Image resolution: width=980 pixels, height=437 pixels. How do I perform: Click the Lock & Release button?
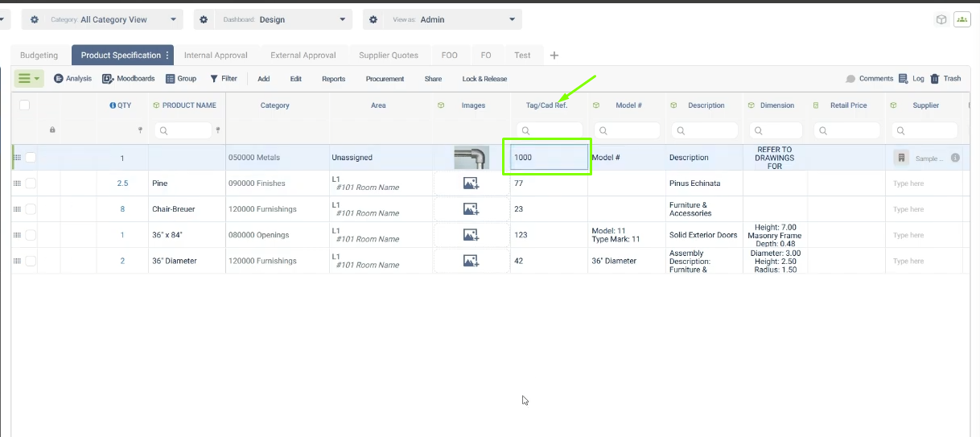(484, 79)
